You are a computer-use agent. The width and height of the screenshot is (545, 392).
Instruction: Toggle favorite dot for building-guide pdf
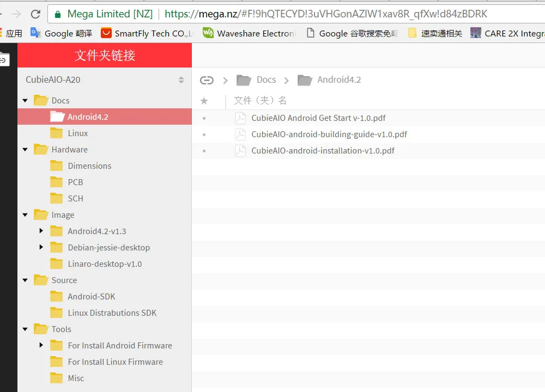(x=204, y=134)
